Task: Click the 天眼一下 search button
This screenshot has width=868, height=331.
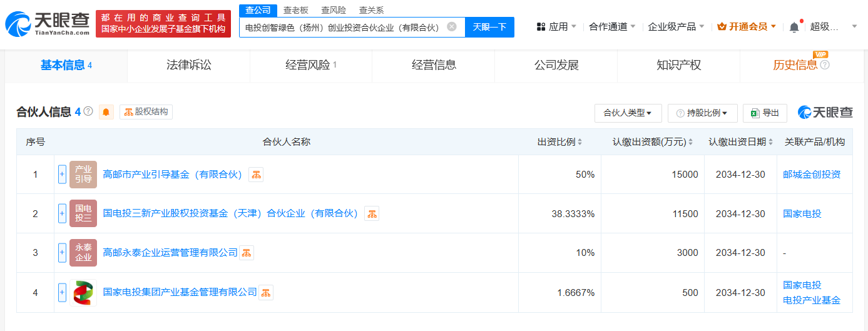Action: [x=489, y=27]
